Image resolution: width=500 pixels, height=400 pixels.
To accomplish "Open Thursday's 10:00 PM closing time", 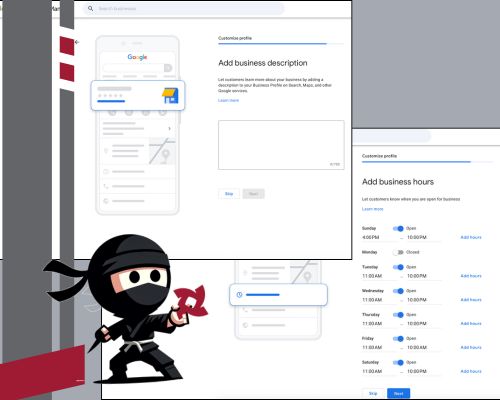I will [423, 324].
